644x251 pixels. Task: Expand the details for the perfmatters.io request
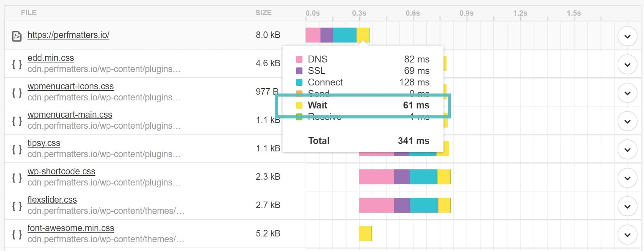[x=628, y=36]
